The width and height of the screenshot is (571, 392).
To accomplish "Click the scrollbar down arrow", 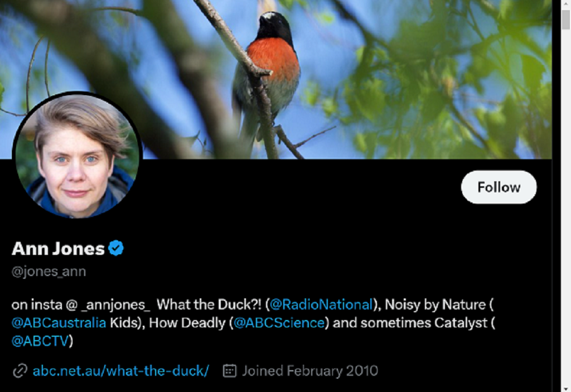I will coord(565,388).
